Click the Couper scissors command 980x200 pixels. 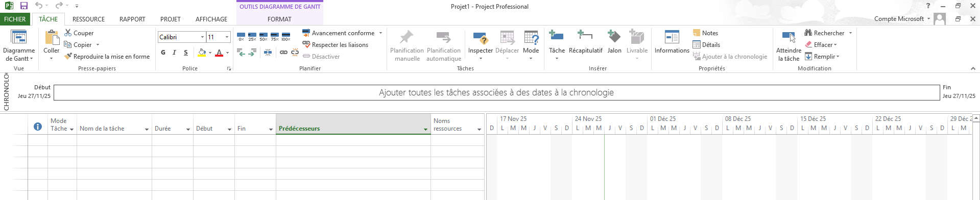click(79, 33)
